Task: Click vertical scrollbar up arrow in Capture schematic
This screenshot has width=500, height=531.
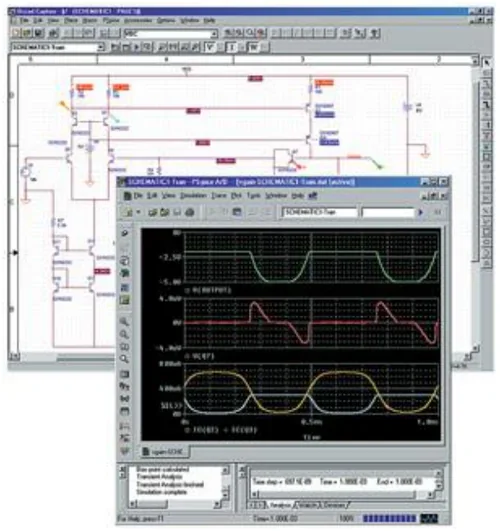Action: (475, 61)
